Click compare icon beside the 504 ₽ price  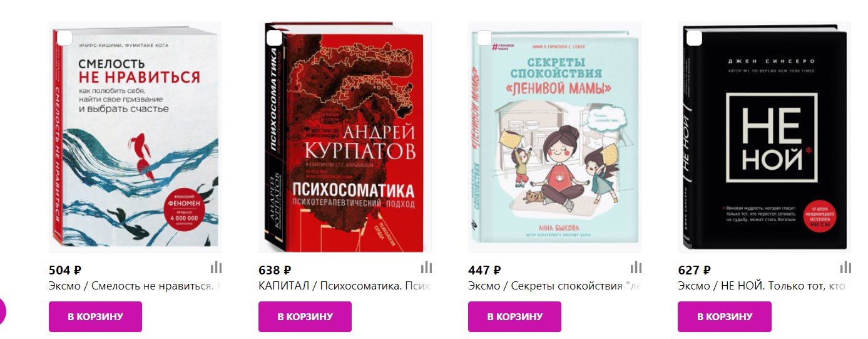pos(217,268)
